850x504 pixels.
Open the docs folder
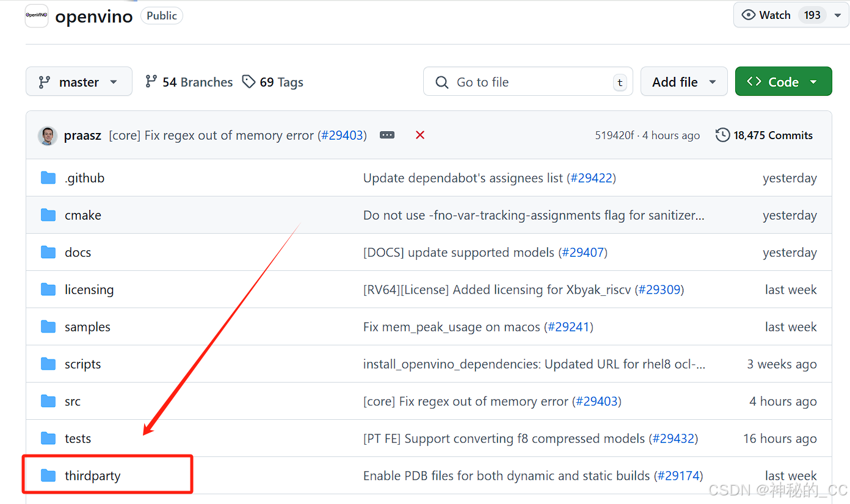[x=78, y=253]
